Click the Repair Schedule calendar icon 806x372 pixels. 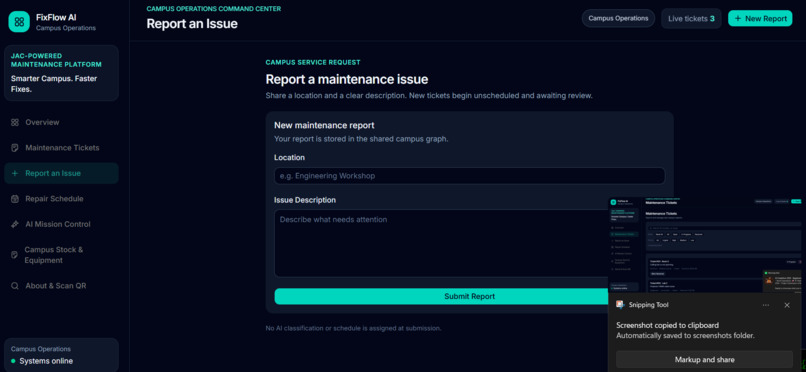pyautogui.click(x=15, y=199)
